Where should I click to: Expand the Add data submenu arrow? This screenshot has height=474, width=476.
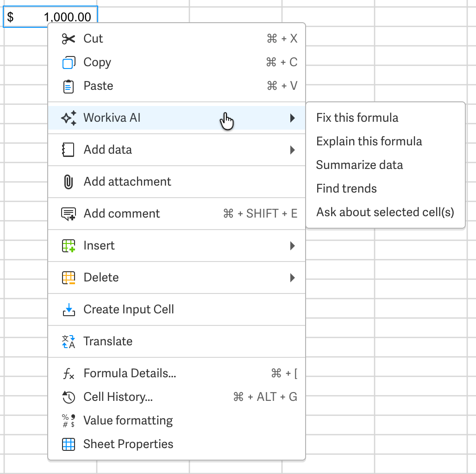(292, 150)
